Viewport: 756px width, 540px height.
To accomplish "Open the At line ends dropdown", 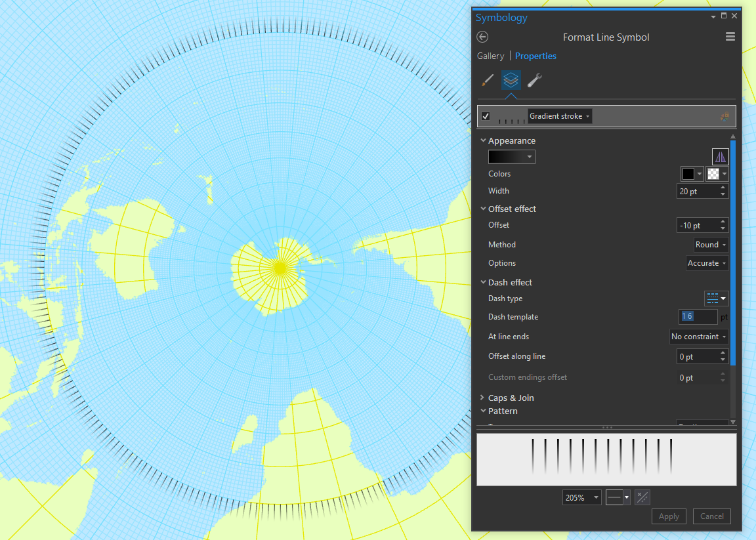I will tap(699, 337).
